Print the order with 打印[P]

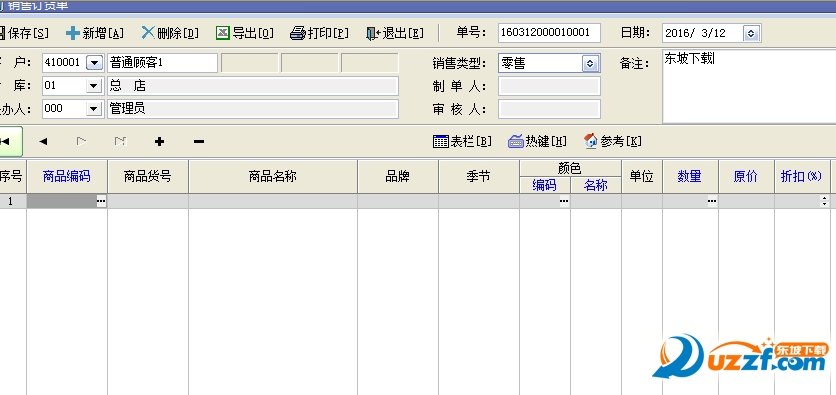[x=319, y=33]
